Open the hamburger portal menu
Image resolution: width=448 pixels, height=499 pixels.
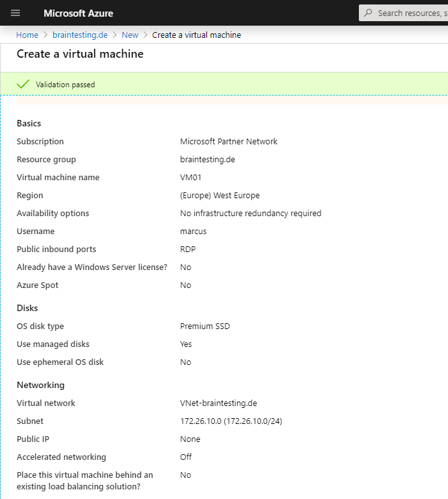pyautogui.click(x=15, y=13)
